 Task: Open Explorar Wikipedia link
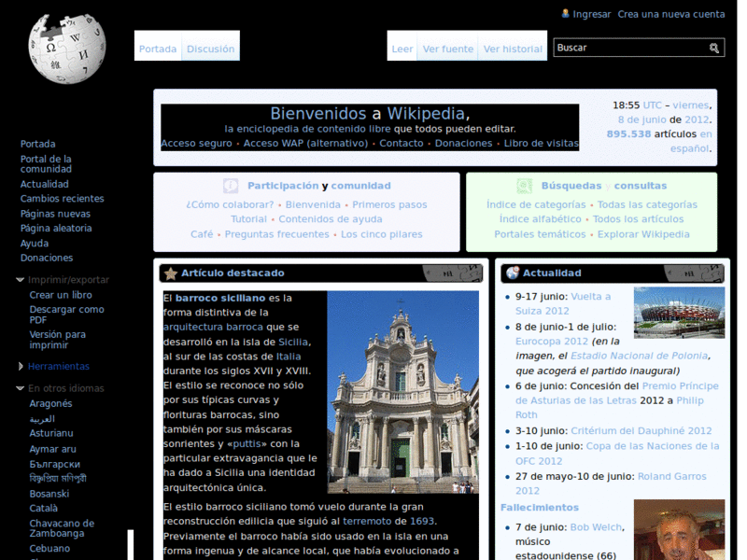tap(643, 234)
